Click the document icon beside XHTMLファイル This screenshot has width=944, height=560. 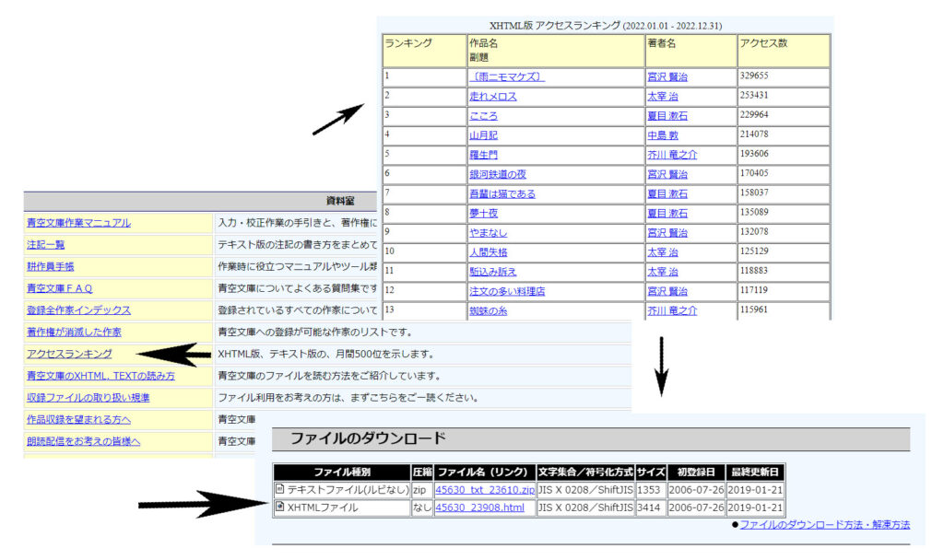pos(279,507)
